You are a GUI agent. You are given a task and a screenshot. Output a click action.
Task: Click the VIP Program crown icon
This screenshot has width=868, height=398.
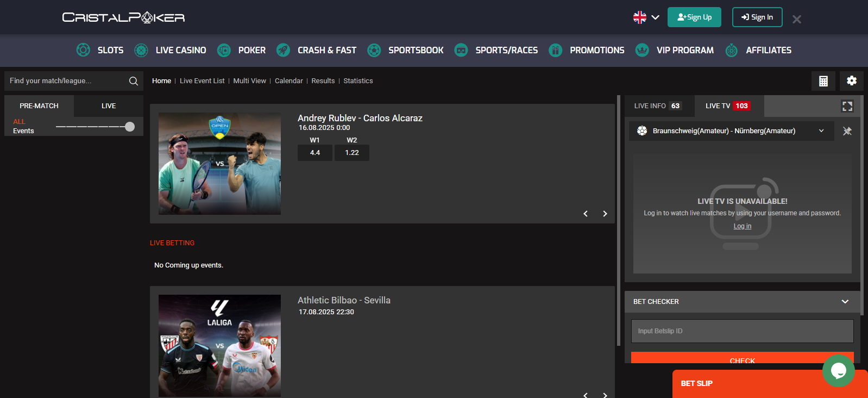pos(642,50)
